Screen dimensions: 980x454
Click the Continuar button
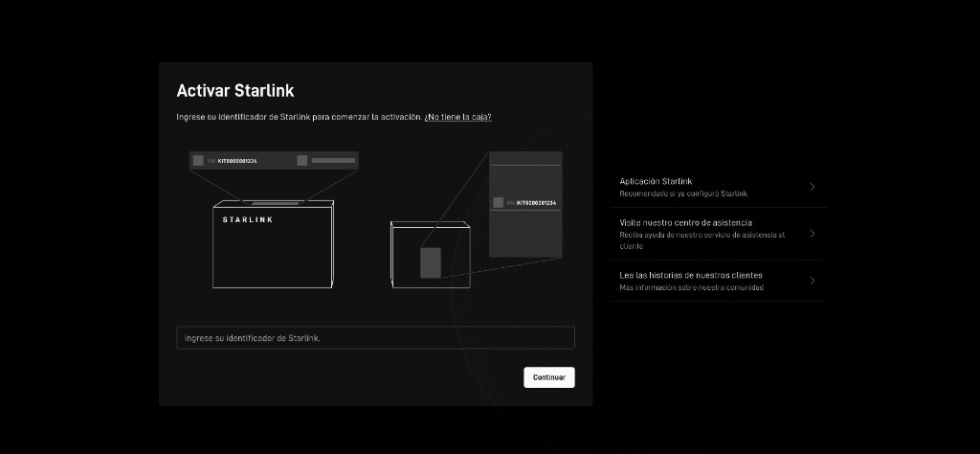[x=548, y=377]
